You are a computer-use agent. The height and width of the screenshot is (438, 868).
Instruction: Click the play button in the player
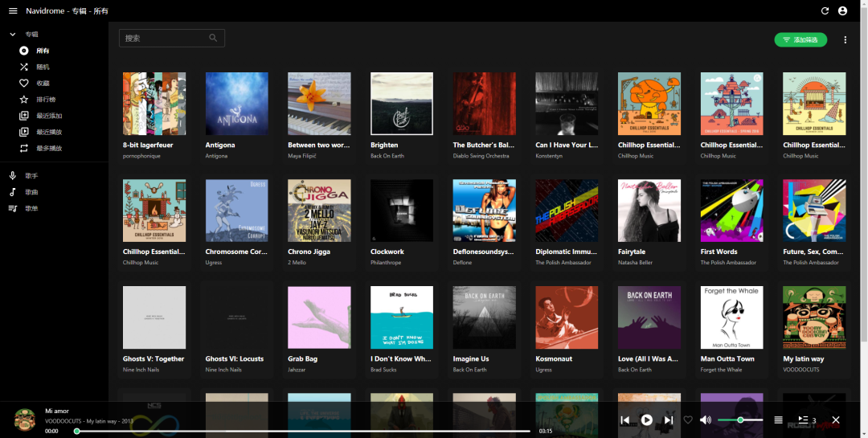point(646,420)
